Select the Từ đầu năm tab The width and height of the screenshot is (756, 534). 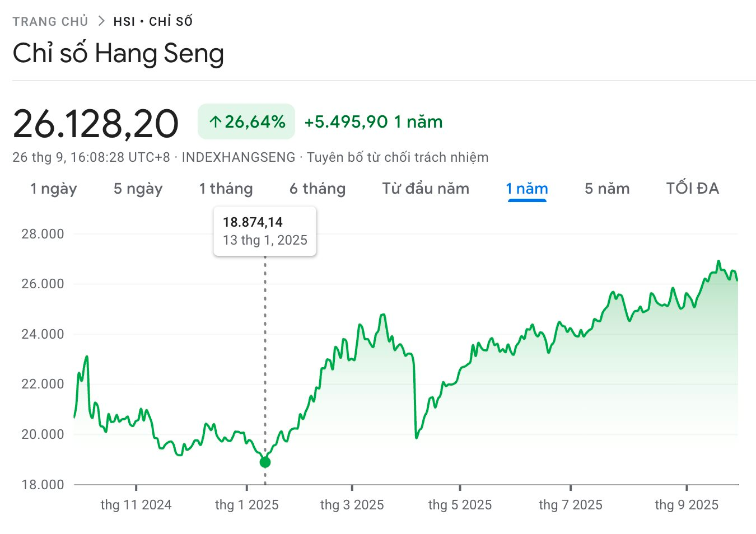tap(426, 189)
